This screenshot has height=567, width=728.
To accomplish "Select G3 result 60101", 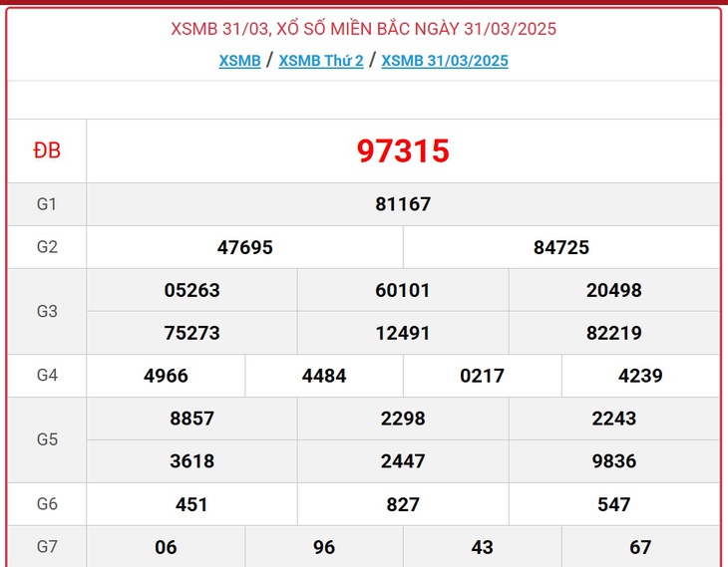I will [x=403, y=290].
